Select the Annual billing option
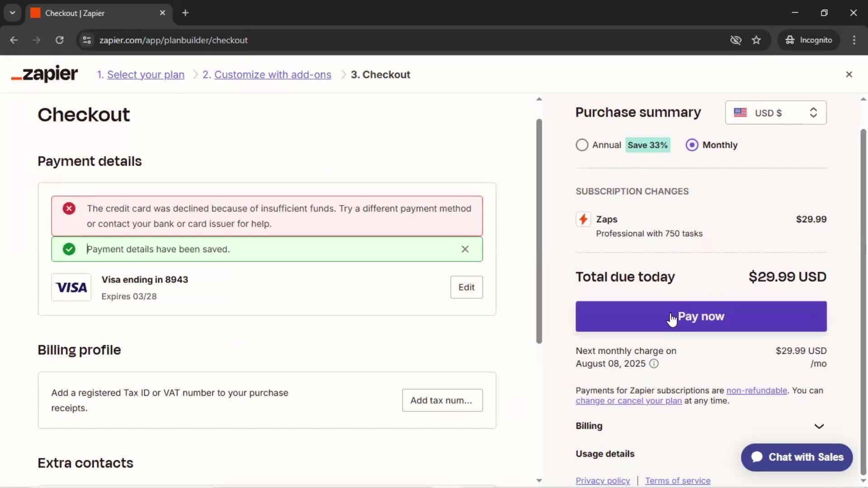 [582, 145]
